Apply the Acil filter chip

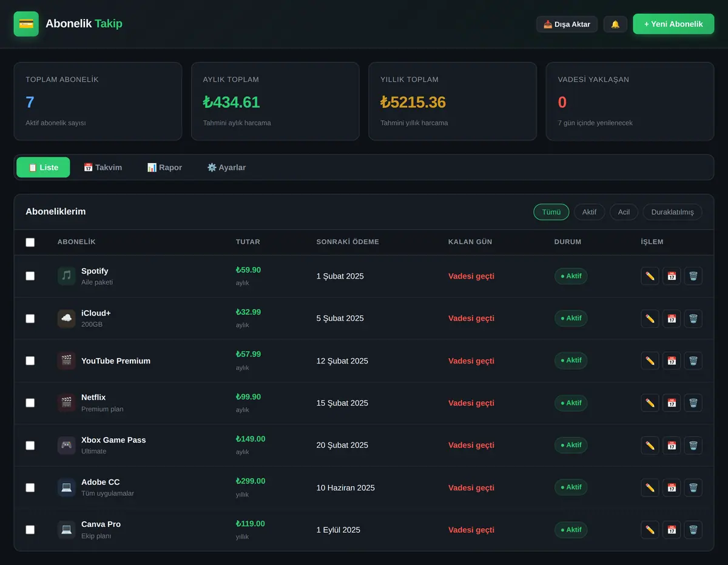coord(624,212)
